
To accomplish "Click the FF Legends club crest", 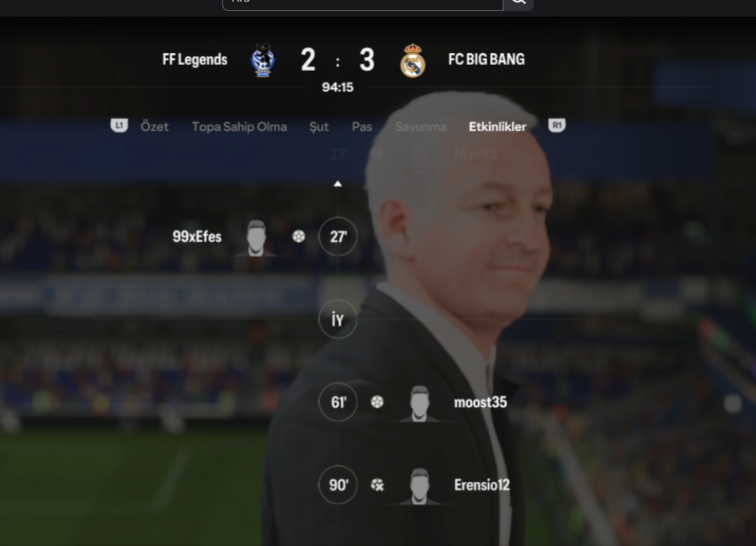I will [264, 60].
